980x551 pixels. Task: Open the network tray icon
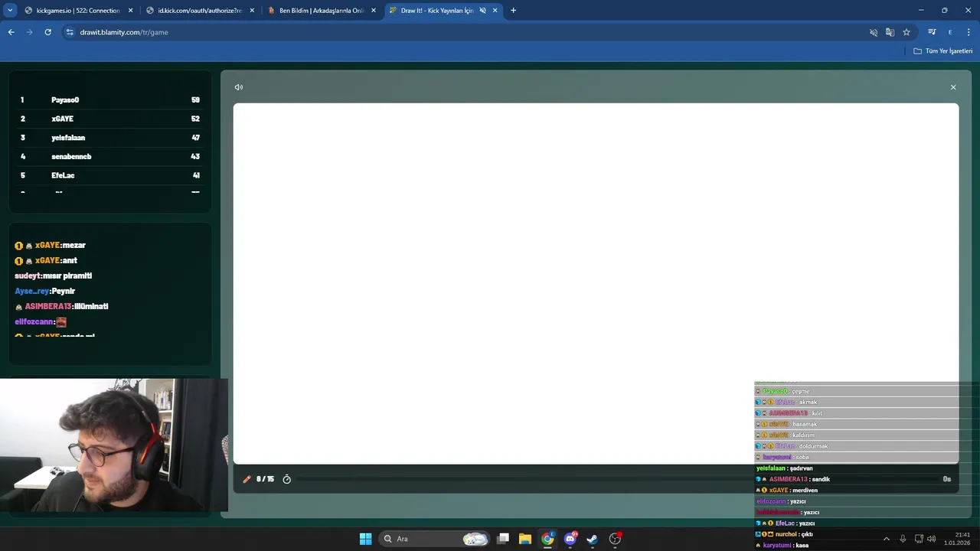[919, 539]
